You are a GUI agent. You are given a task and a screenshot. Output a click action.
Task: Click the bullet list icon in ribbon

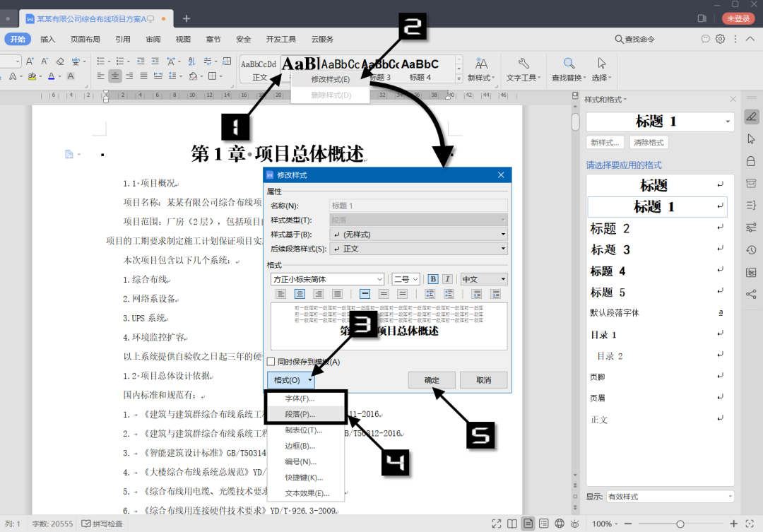(101, 61)
